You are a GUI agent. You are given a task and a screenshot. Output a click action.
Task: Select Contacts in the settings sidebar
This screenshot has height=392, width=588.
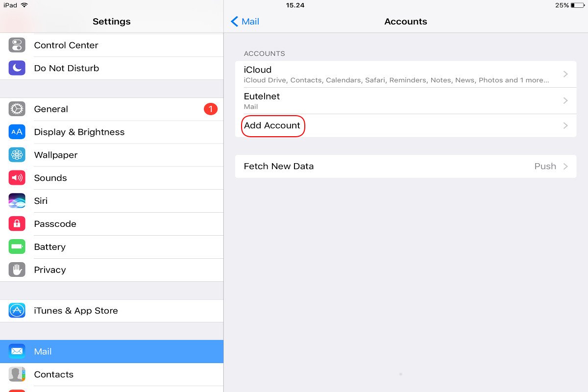(112, 374)
